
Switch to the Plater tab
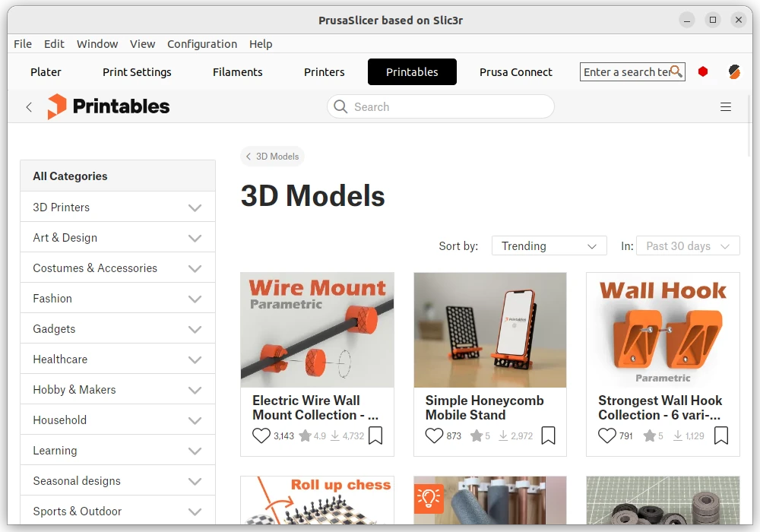click(x=46, y=71)
